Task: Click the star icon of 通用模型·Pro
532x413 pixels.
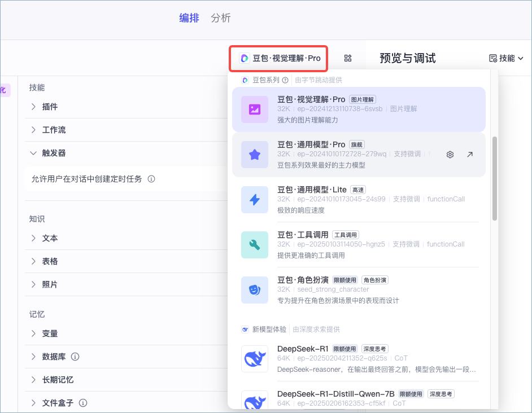Action: tap(255, 155)
